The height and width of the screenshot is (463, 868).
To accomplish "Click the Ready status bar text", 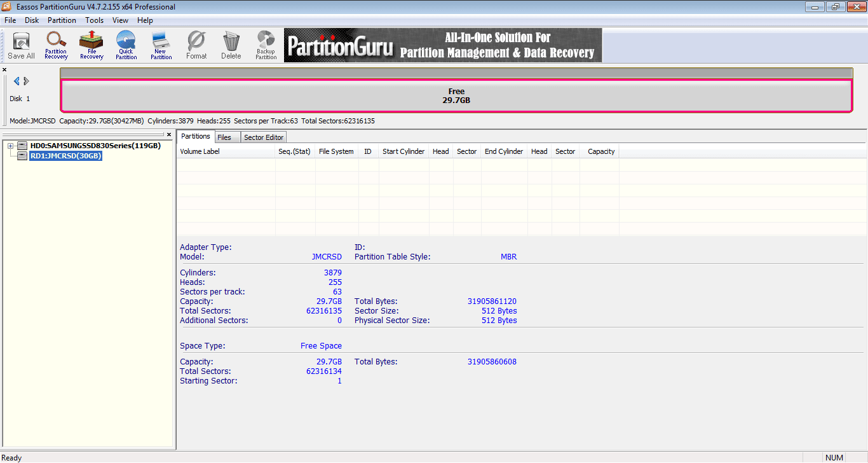I will [x=12, y=458].
